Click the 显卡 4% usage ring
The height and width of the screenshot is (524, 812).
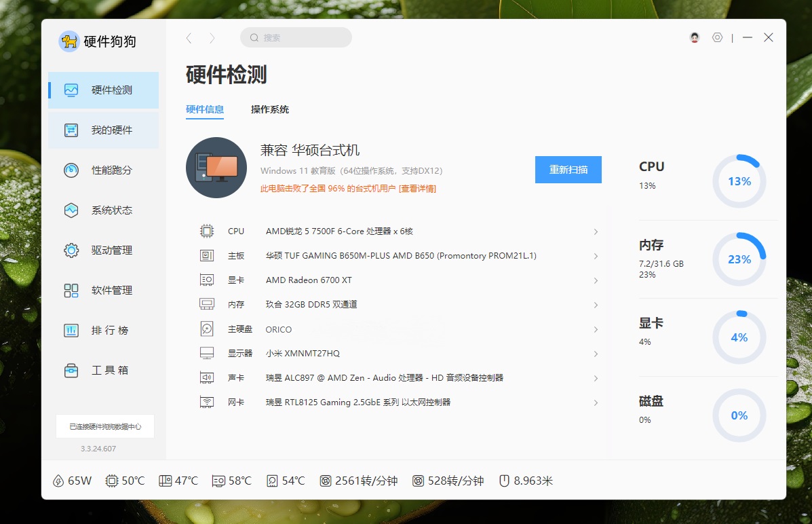click(x=739, y=337)
